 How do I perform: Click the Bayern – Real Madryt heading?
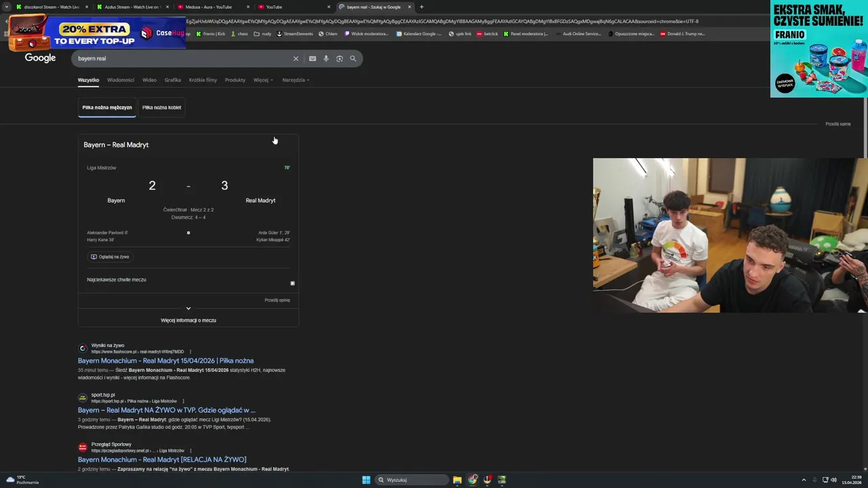pyautogui.click(x=116, y=144)
